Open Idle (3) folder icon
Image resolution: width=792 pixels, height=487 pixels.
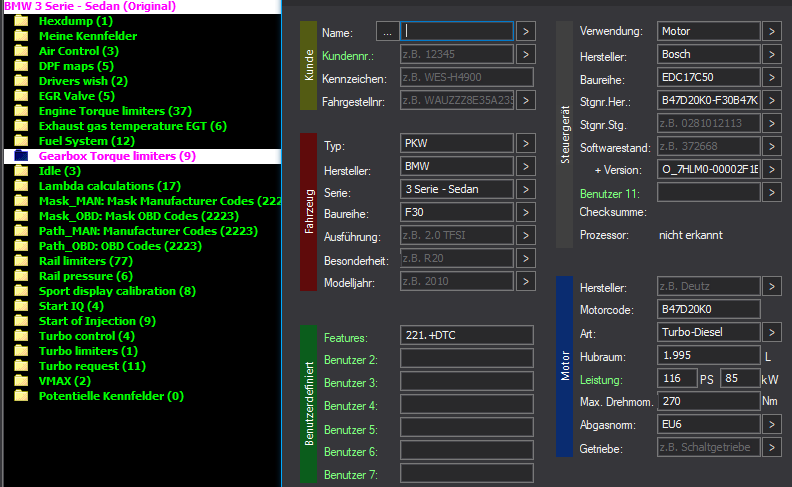tap(21, 171)
